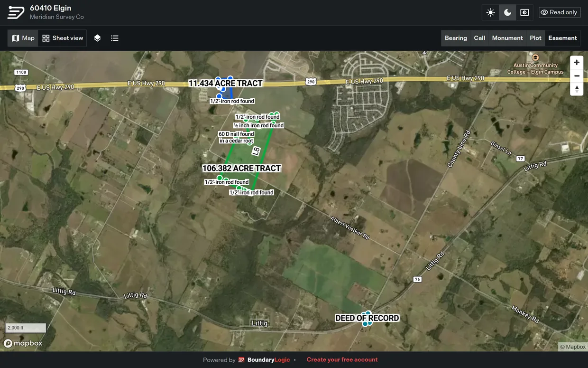
Task: Click the Ginsel Ln label
Action: coord(501,148)
